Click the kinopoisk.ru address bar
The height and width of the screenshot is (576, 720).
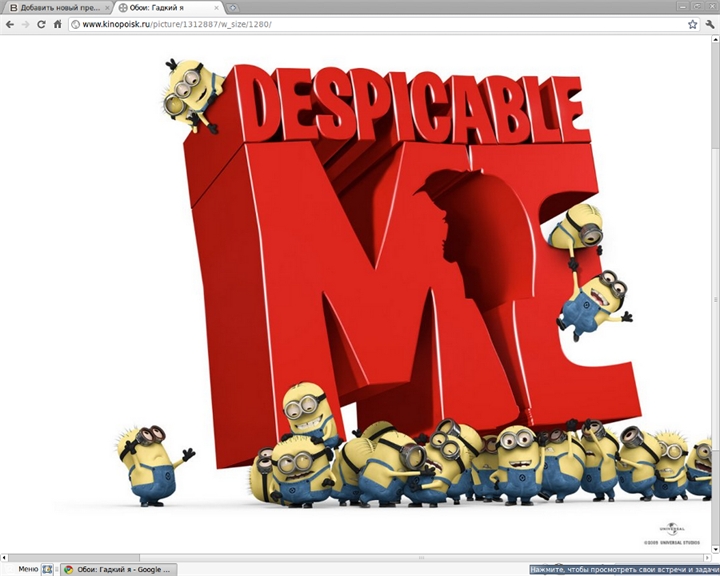tap(384, 24)
